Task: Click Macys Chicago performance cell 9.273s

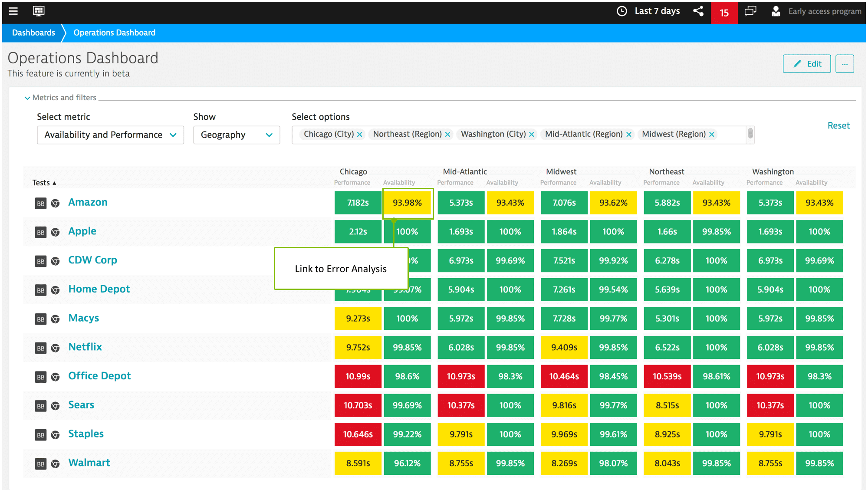Action: tap(358, 319)
